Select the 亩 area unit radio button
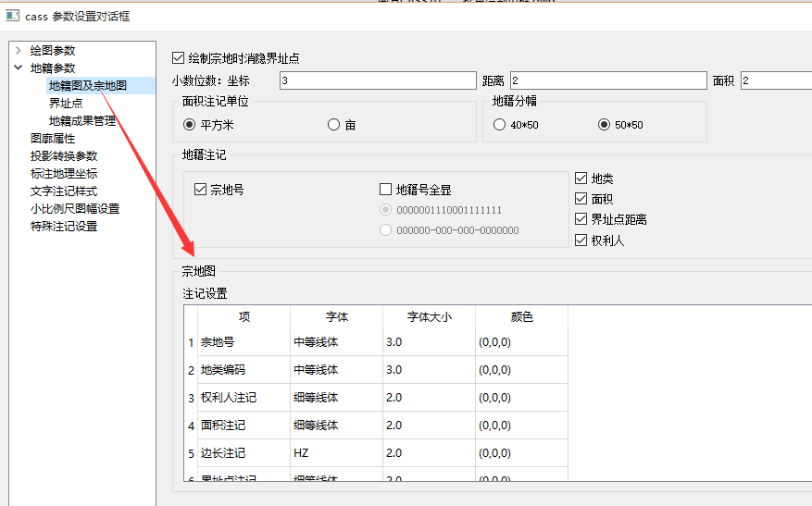This screenshot has height=506, width=812. click(334, 125)
